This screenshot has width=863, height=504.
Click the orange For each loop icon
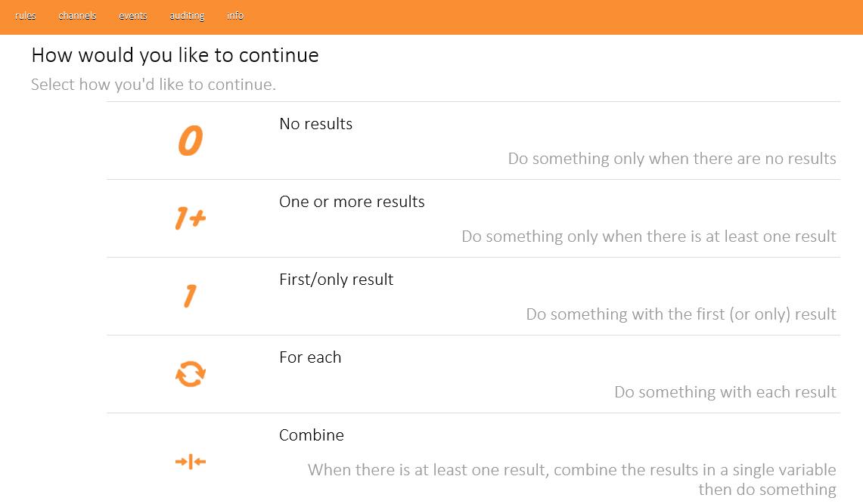[x=190, y=374]
